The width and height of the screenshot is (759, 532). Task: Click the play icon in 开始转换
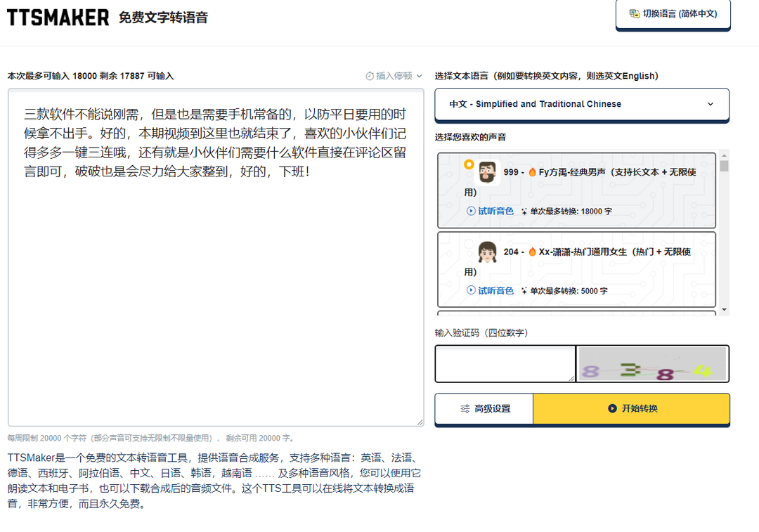(612, 408)
